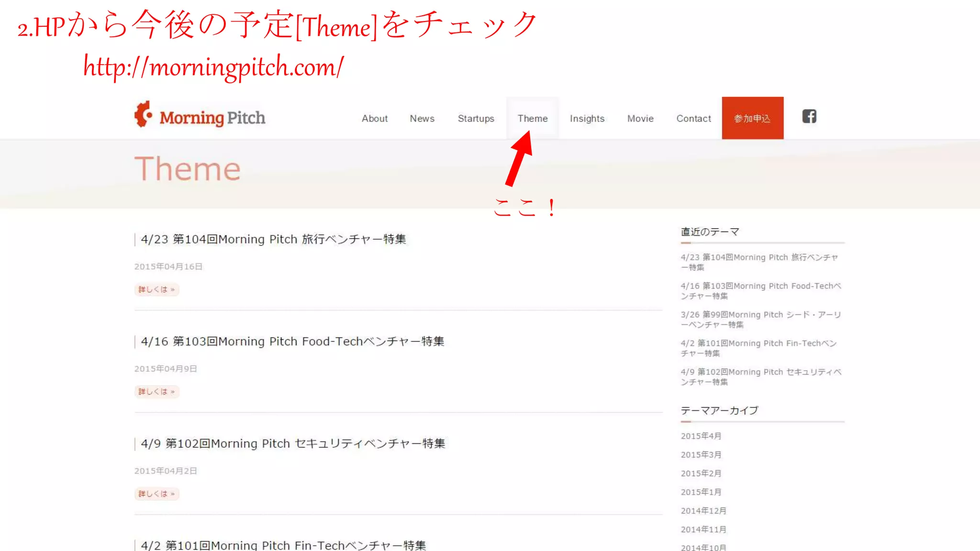This screenshot has height=551, width=980.
Task: Open sidebar link 4/9 第102回 セキュリティ
Action: point(761,377)
